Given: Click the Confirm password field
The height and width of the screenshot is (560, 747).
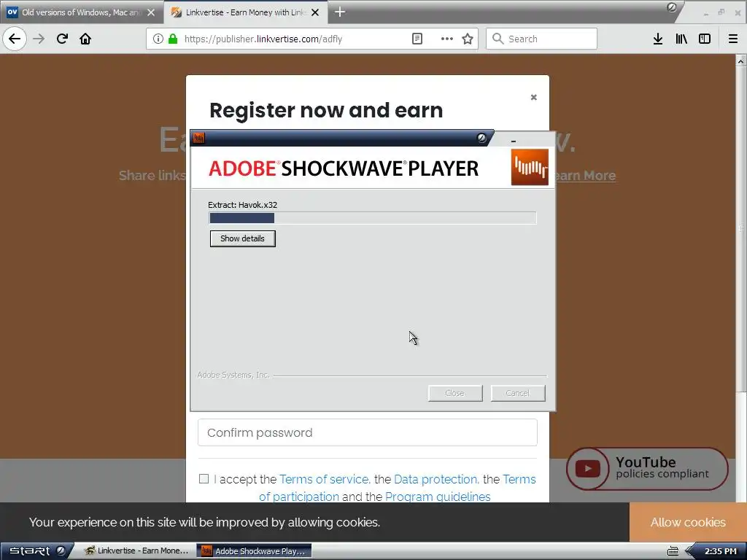Looking at the screenshot, I should click(368, 432).
